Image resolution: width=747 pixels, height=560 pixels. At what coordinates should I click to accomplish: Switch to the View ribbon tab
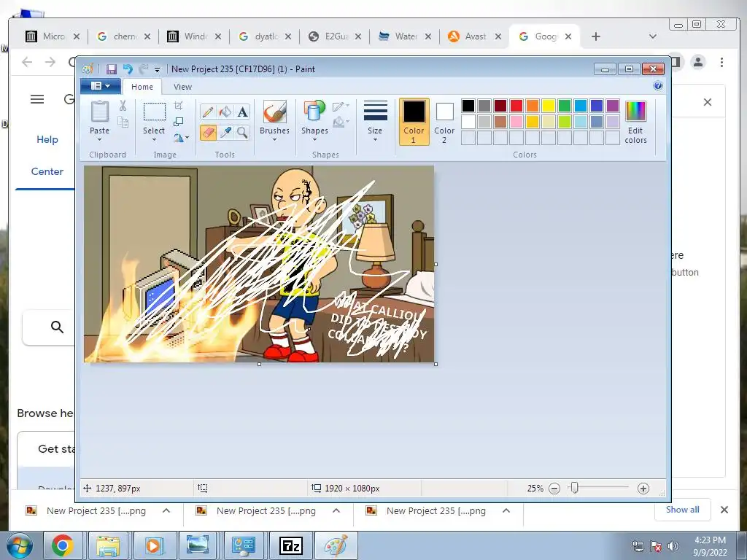click(x=182, y=87)
